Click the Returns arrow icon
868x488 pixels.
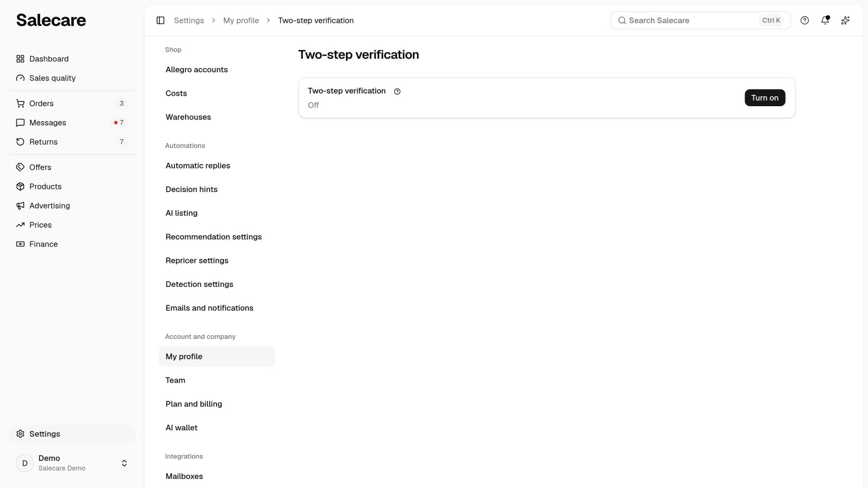(20, 142)
